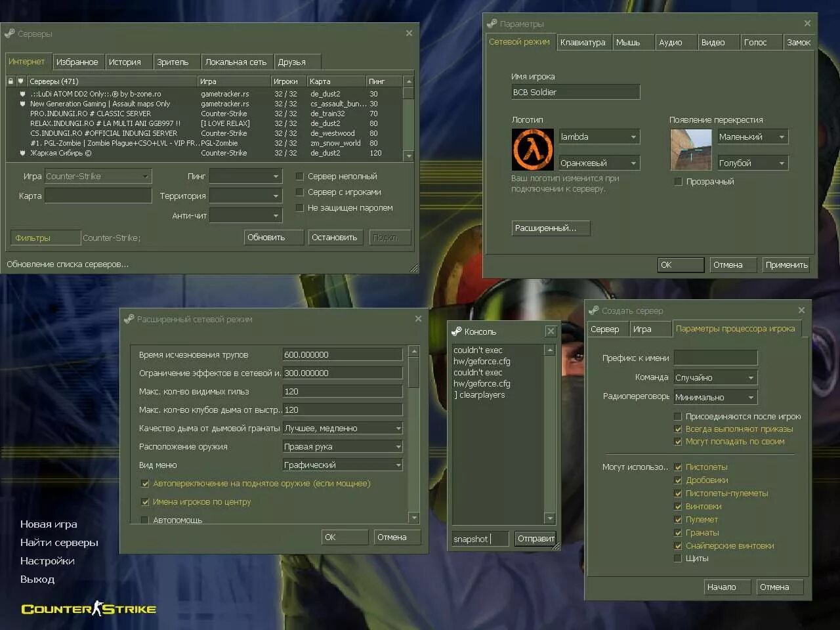Close the Серверы window
This screenshot has height=630, width=840.
(409, 33)
